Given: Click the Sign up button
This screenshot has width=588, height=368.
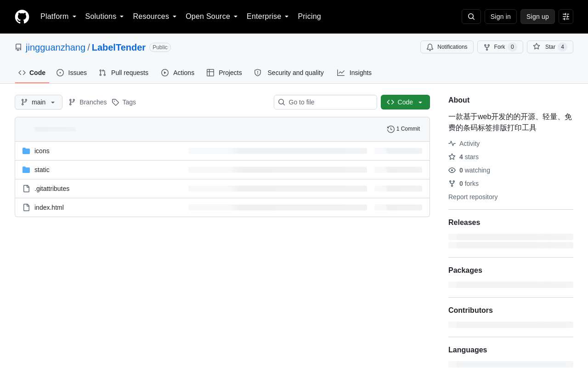Looking at the screenshot, I should pos(537,17).
